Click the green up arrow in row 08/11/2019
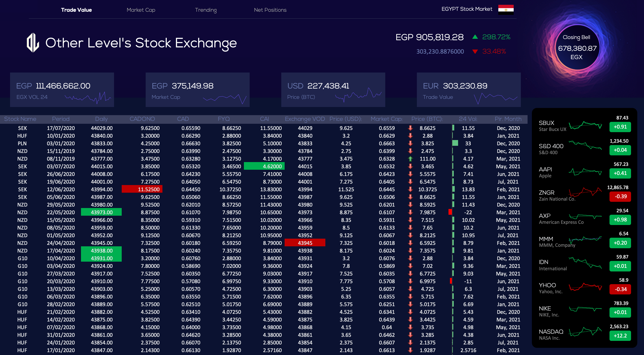 (x=410, y=159)
